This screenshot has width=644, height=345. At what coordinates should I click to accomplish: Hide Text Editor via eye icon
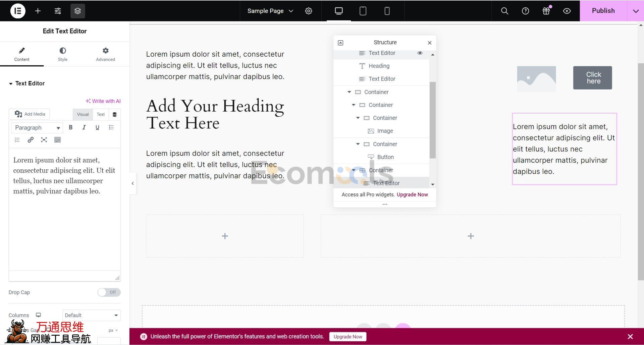(420, 53)
